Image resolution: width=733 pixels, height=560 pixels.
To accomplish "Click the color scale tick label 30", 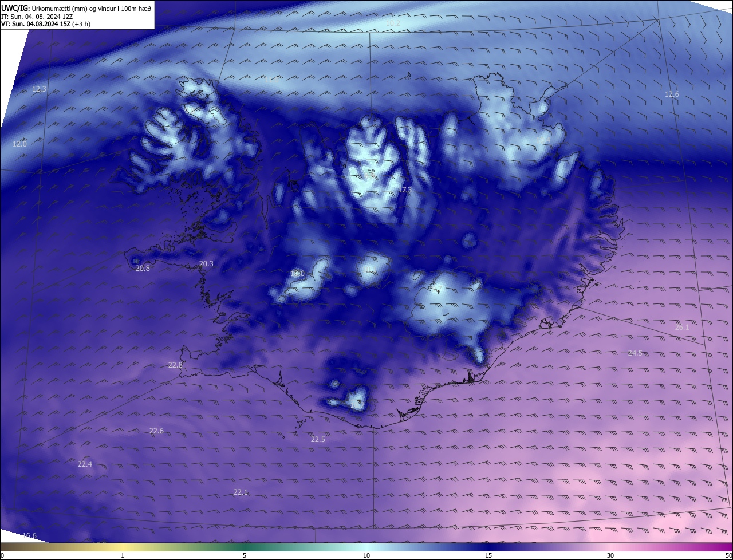I will click(610, 555).
